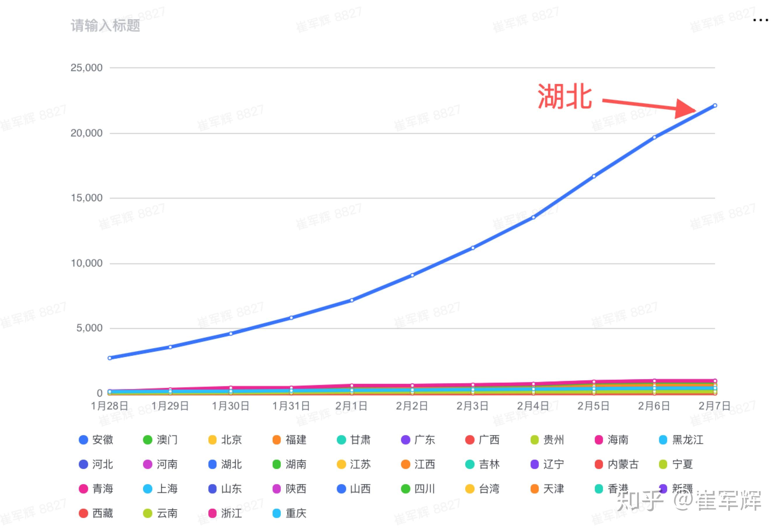The width and height of the screenshot is (781, 532).
Task: Select the 重庆 legend item
Action: coord(289,513)
